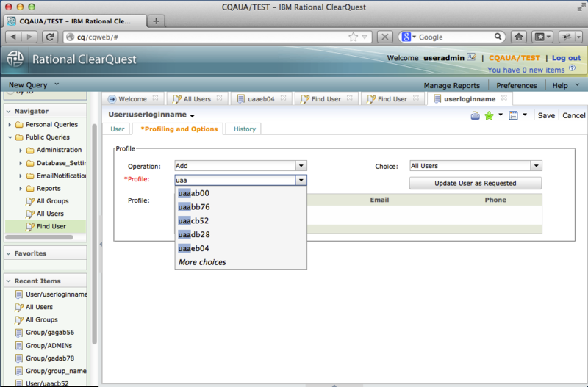Viewport: 588px width, 387px height.
Task: Switch to the History tab
Action: coord(245,129)
